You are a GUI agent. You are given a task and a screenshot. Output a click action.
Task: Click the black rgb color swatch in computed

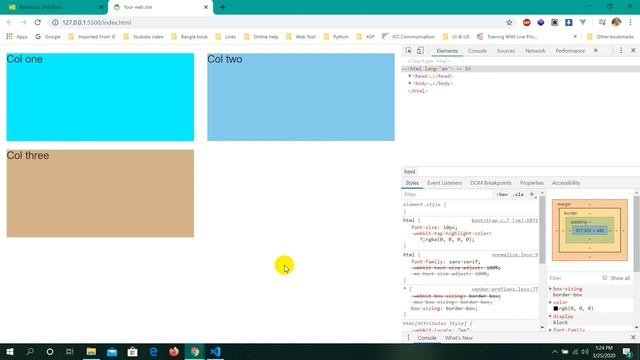[x=556, y=309]
